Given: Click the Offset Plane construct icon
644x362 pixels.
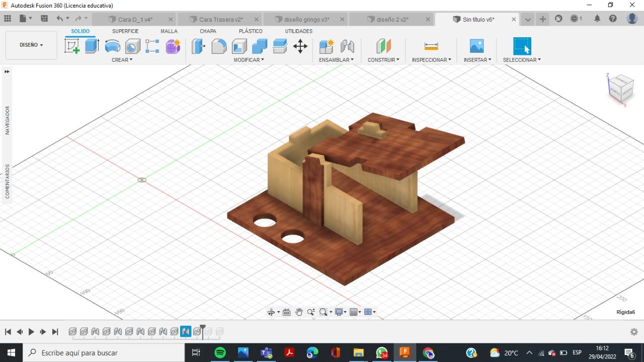Looking at the screenshot, I should click(383, 46).
